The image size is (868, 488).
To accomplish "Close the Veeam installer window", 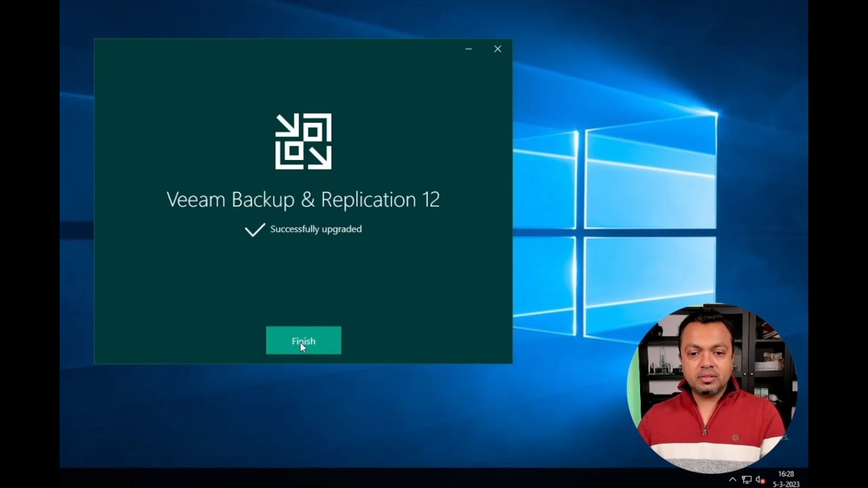I will (498, 49).
